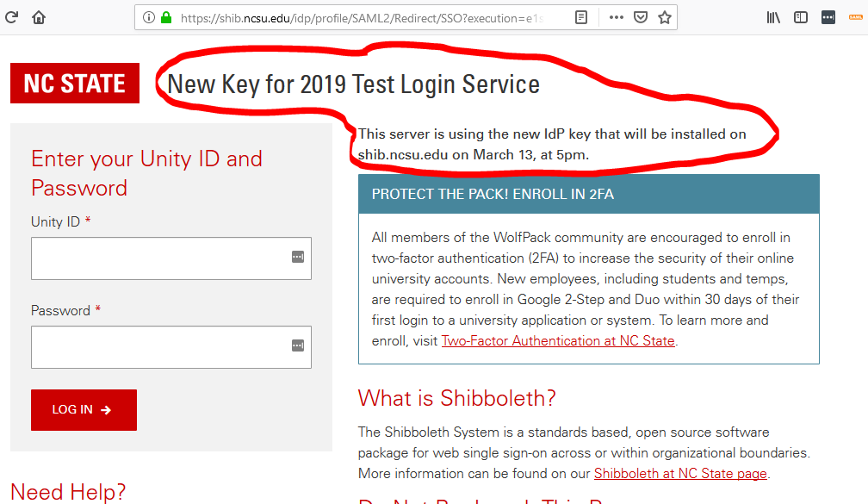
Task: Focus the Unity ID input field
Action: click(171, 258)
